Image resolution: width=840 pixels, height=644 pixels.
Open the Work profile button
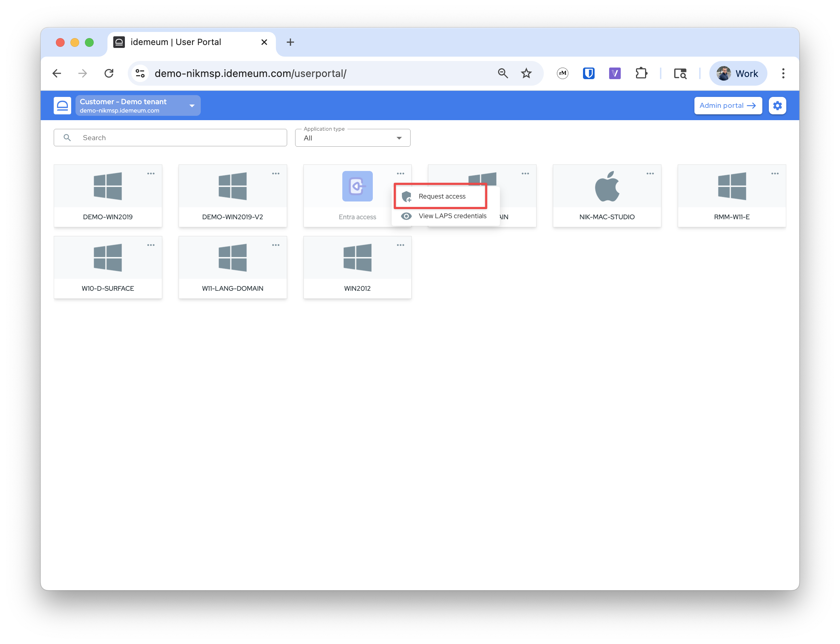(738, 73)
